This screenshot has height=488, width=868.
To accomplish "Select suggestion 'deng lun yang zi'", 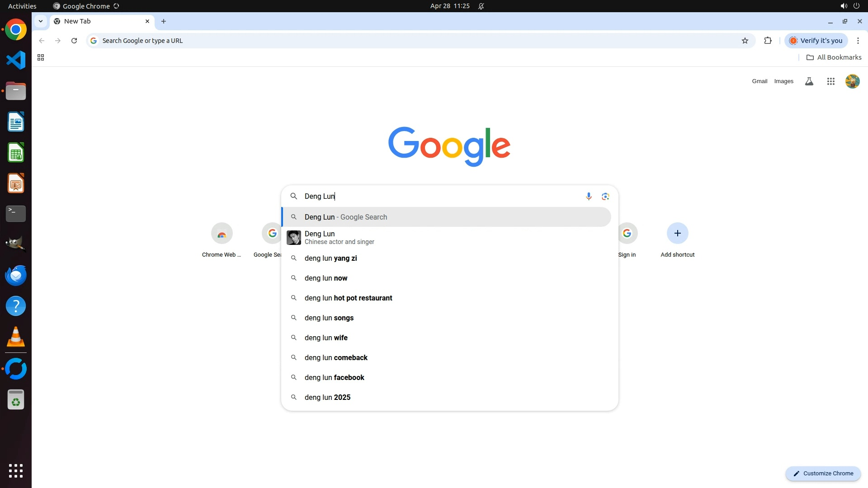I will (330, 258).
